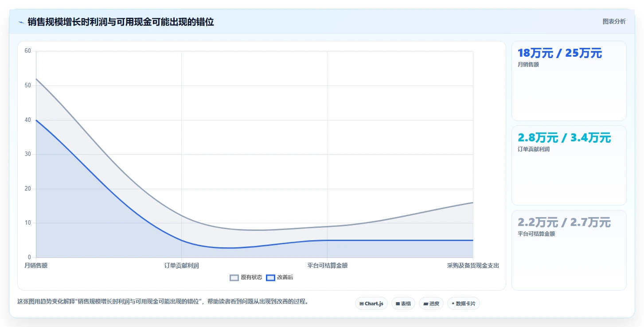
Task: Click the chart description sentence below the chart
Action: tap(163, 301)
